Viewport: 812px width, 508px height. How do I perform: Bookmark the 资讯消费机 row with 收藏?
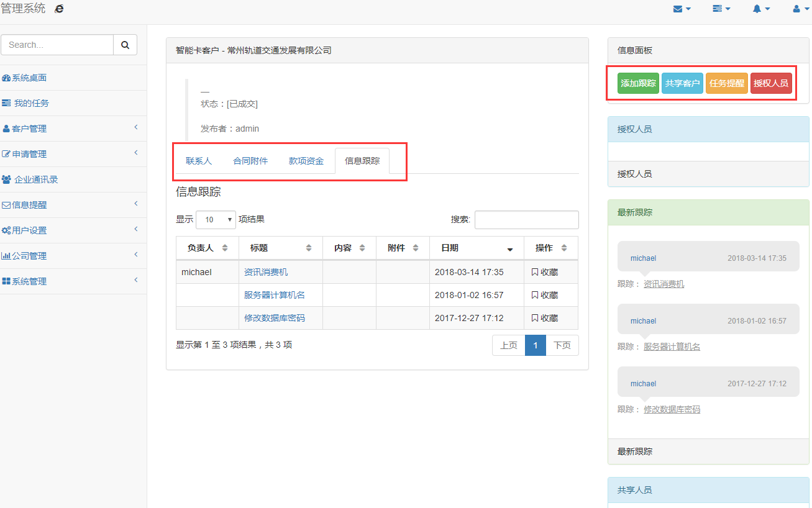(x=544, y=272)
